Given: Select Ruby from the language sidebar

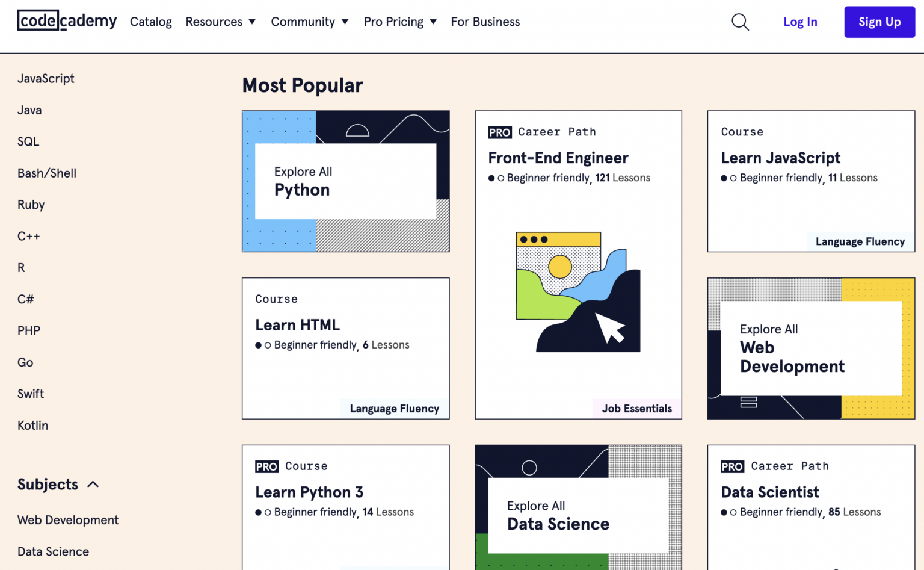Looking at the screenshot, I should (x=31, y=205).
